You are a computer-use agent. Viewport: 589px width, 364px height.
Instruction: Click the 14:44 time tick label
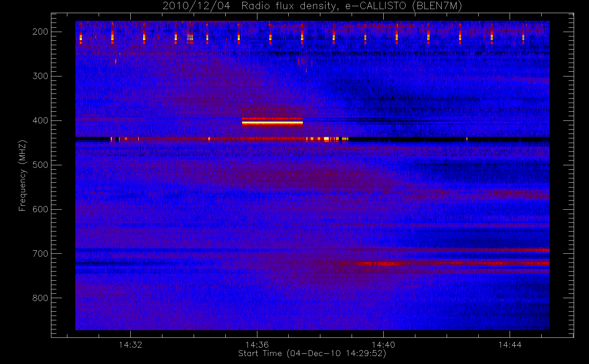pos(510,345)
